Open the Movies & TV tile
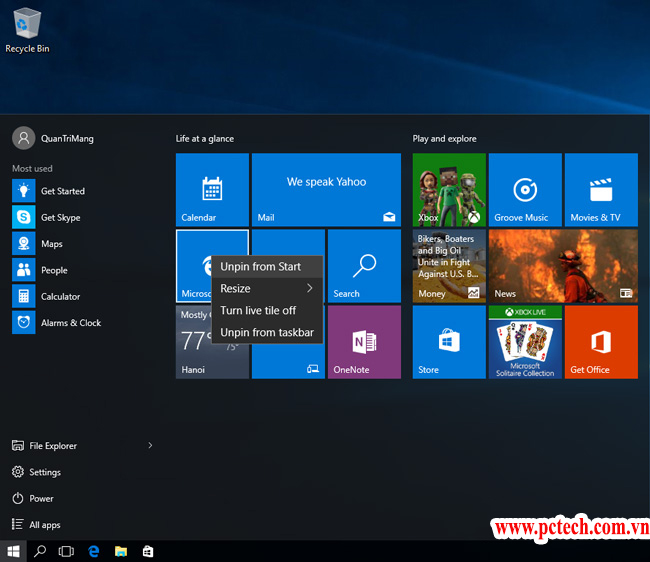The width and height of the screenshot is (650, 562). click(x=600, y=189)
